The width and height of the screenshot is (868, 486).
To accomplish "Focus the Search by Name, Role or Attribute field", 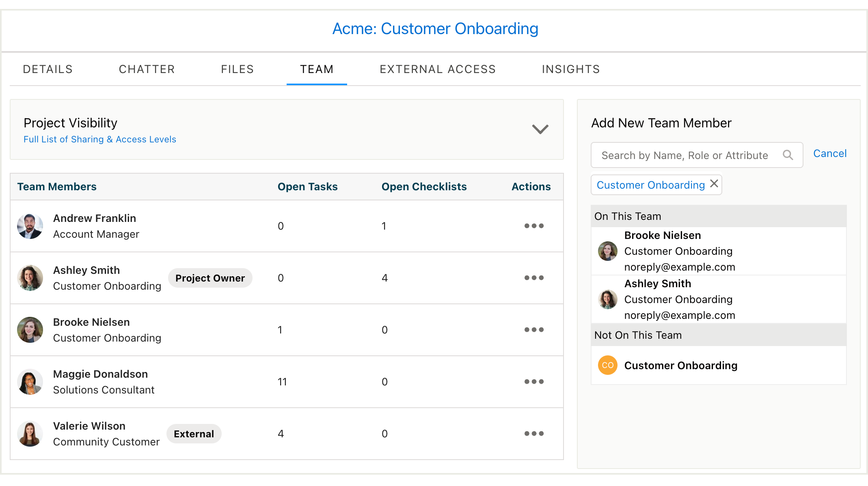I will tap(697, 155).
